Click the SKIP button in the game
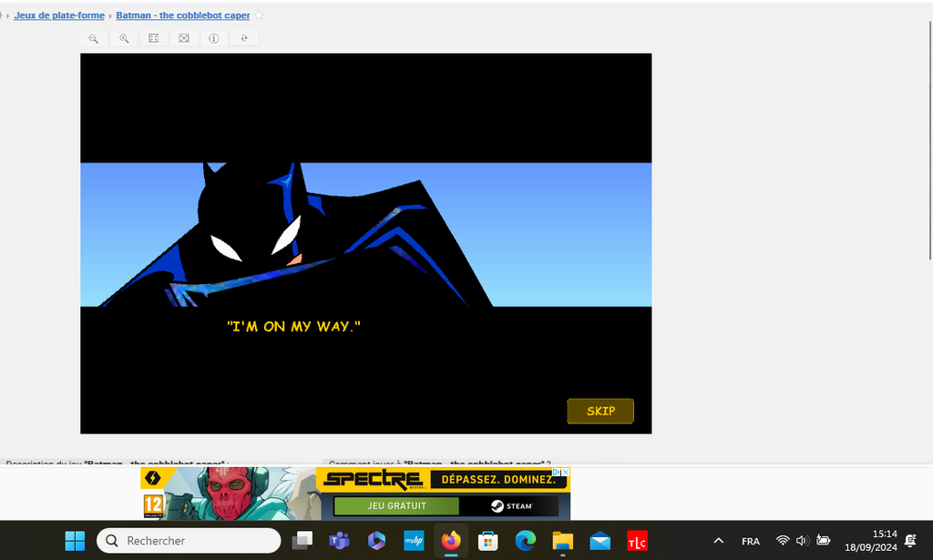Screen dimensions: 933x560 (600, 411)
